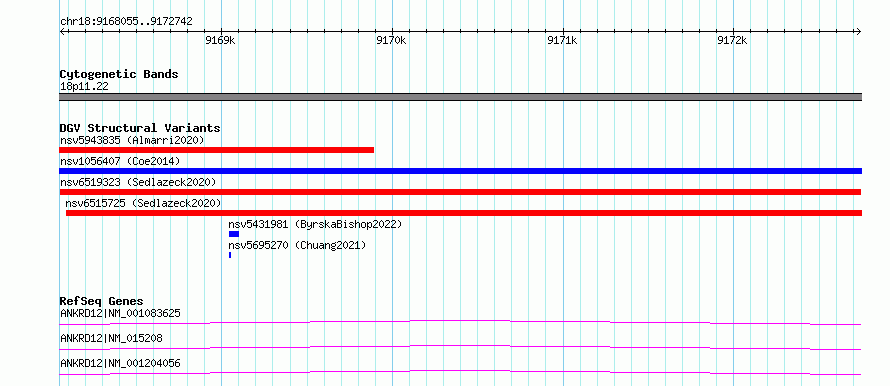
Task: Click the 9172k ruler tick label
Action: (733, 40)
